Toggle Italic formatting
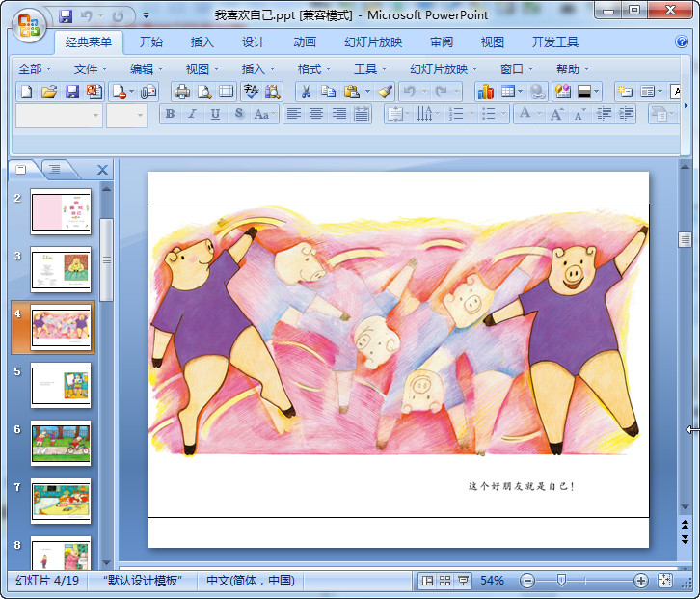Image resolution: width=700 pixels, height=599 pixels. (x=193, y=114)
